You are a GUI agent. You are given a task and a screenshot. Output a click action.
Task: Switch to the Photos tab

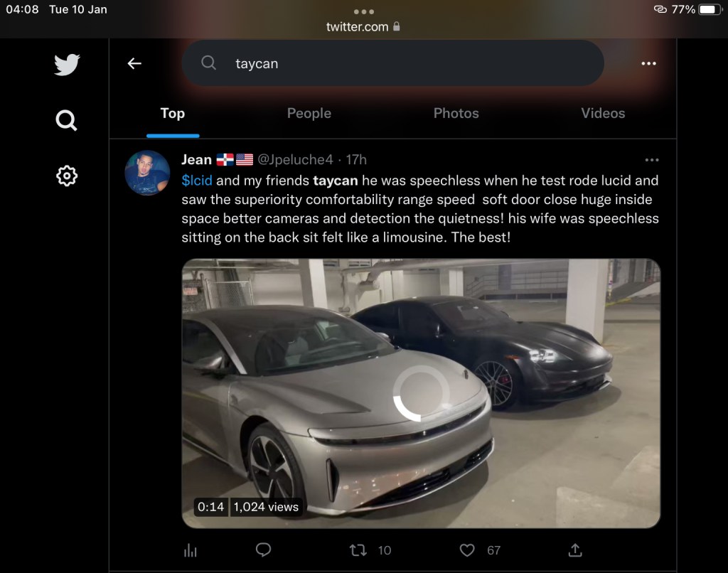[x=456, y=113]
